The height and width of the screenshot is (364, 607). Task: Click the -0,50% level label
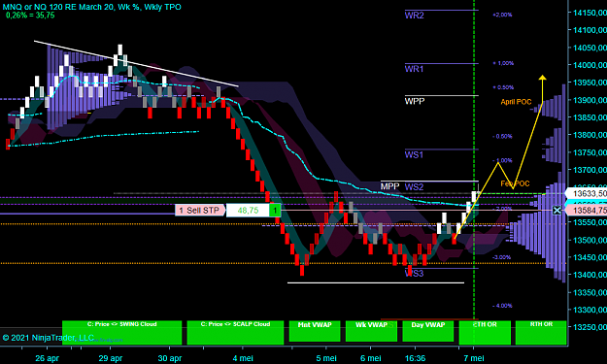tap(502, 136)
